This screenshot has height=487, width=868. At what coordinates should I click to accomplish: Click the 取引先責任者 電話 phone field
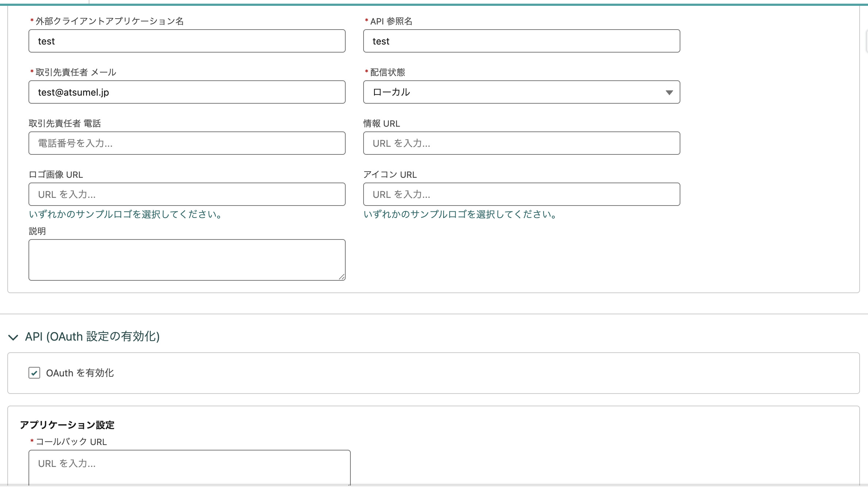[x=187, y=143]
